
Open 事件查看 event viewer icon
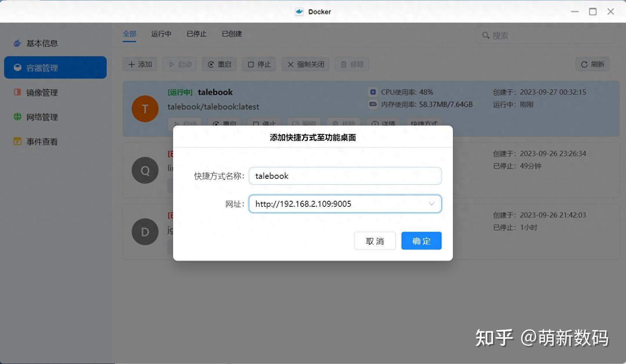(x=17, y=141)
